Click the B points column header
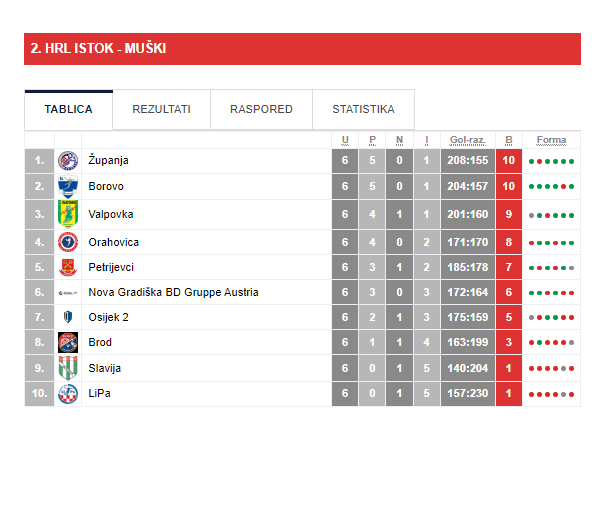Image resolution: width=610 pixels, height=522 pixels. [508, 140]
